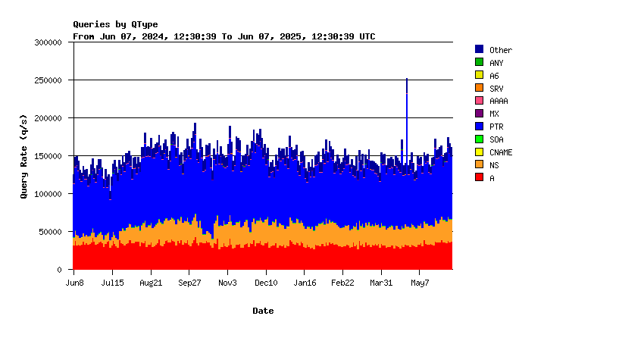644x341 pixels.
Task: Click the CNAME legend color swatch
Action: point(479,152)
